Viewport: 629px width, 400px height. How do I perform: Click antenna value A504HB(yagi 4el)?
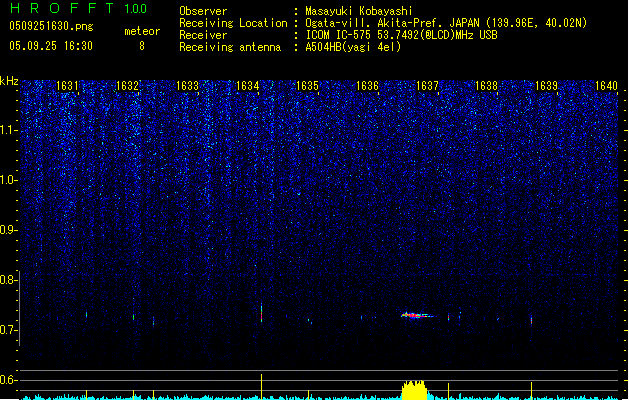[x=353, y=47]
